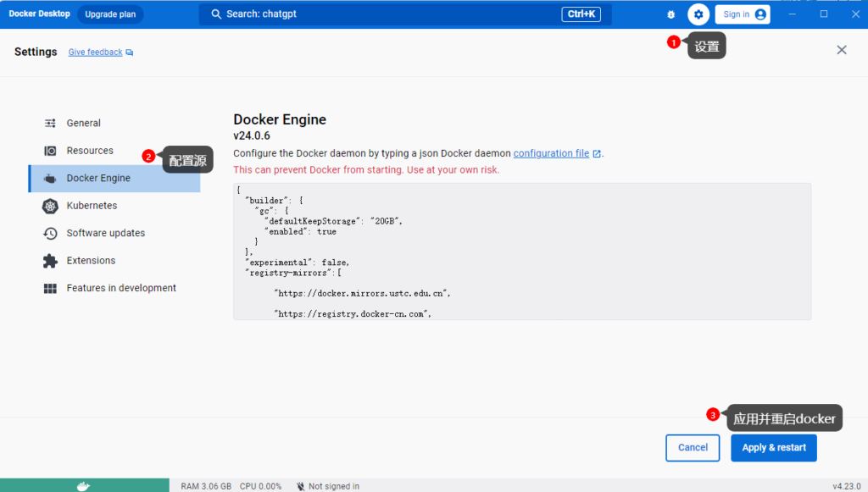Viewport: 868px width, 492px height.
Task: Select the Docker Engine settings tab
Action: (x=98, y=179)
